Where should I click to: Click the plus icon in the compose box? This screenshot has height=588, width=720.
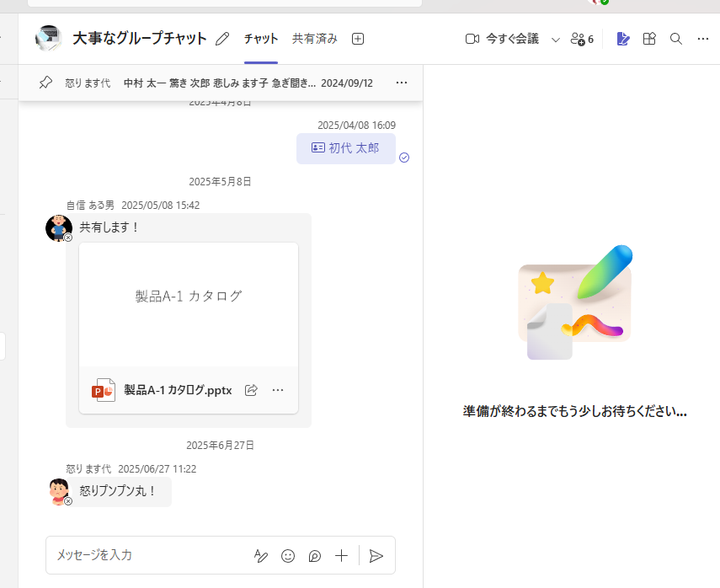(341, 556)
